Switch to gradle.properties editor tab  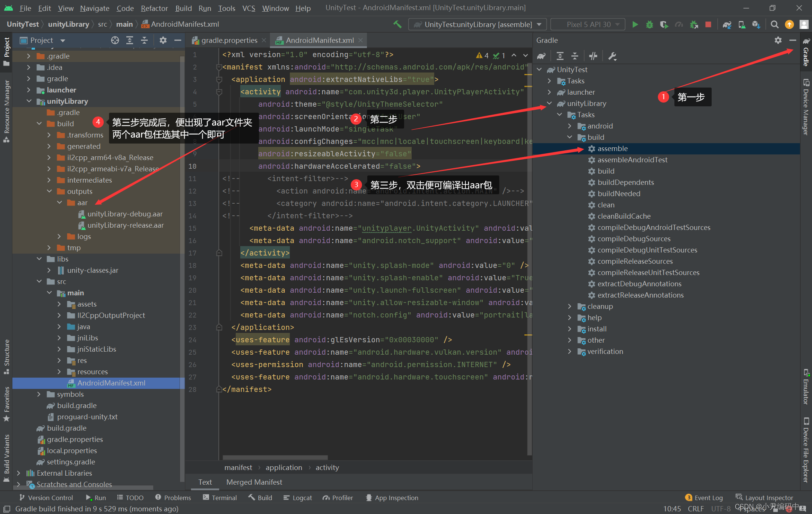(229, 40)
